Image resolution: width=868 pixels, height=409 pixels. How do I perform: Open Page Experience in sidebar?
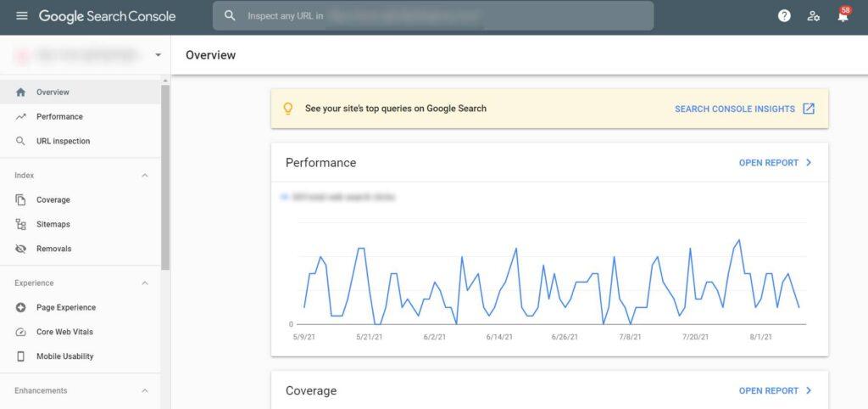[81, 307]
